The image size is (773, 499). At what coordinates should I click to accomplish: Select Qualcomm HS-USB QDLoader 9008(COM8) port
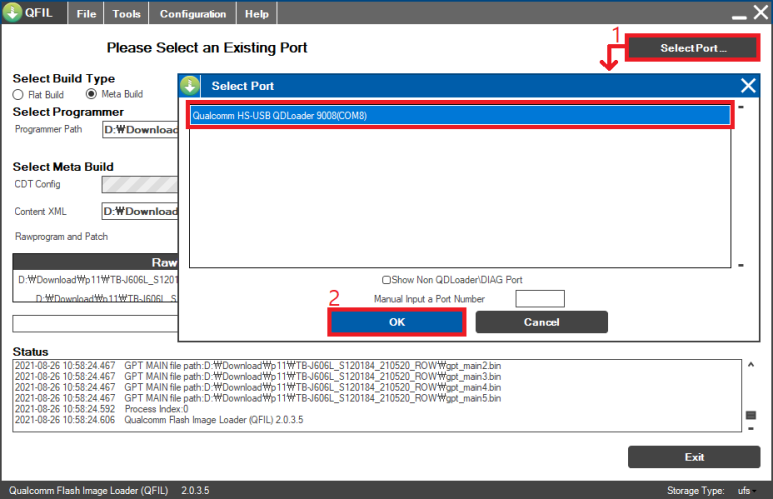pos(460,115)
